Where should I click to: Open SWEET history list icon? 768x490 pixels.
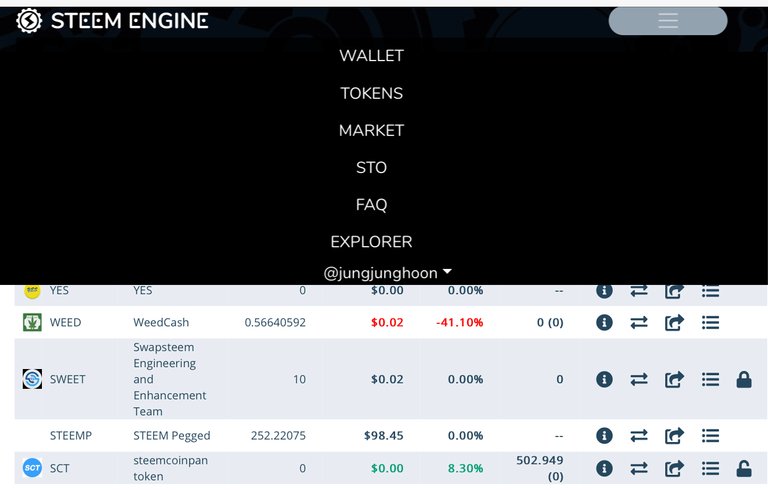[710, 379]
